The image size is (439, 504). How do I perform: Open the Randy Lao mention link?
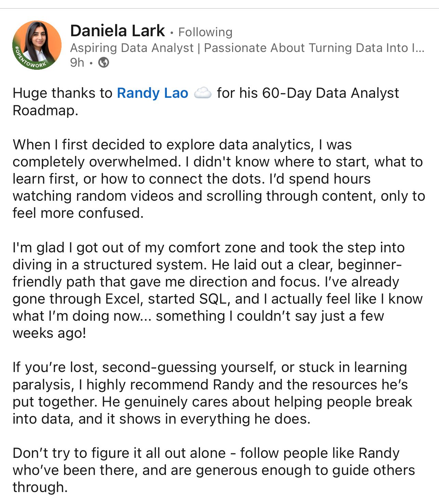[x=152, y=93]
